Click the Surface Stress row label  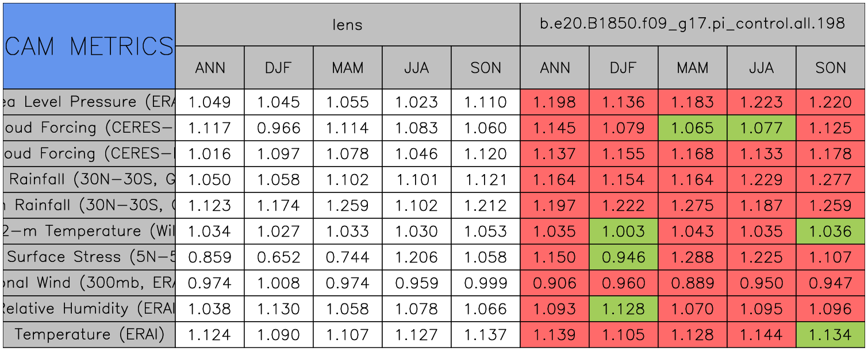coord(89,257)
